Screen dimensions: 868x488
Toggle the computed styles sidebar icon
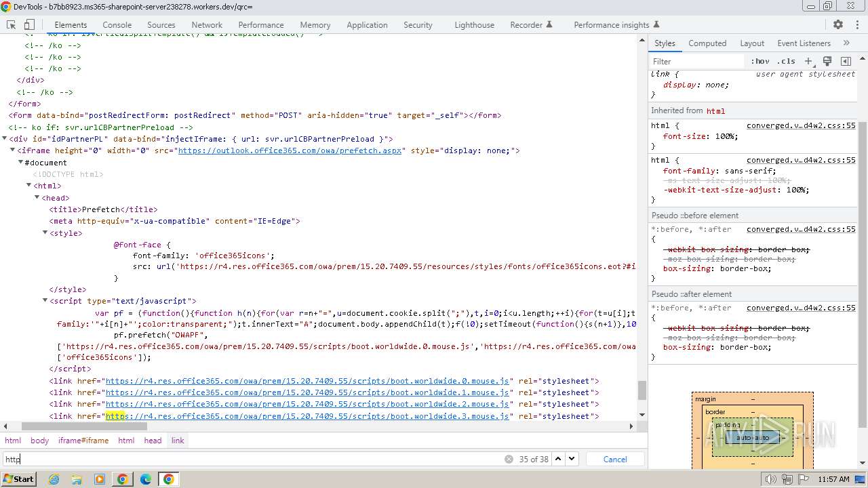click(x=846, y=61)
